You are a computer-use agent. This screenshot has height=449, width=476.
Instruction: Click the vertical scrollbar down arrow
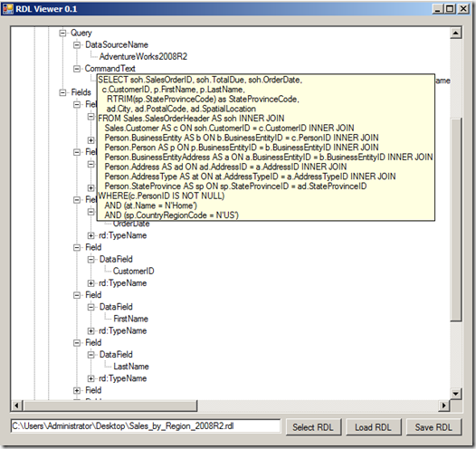tap(456, 394)
